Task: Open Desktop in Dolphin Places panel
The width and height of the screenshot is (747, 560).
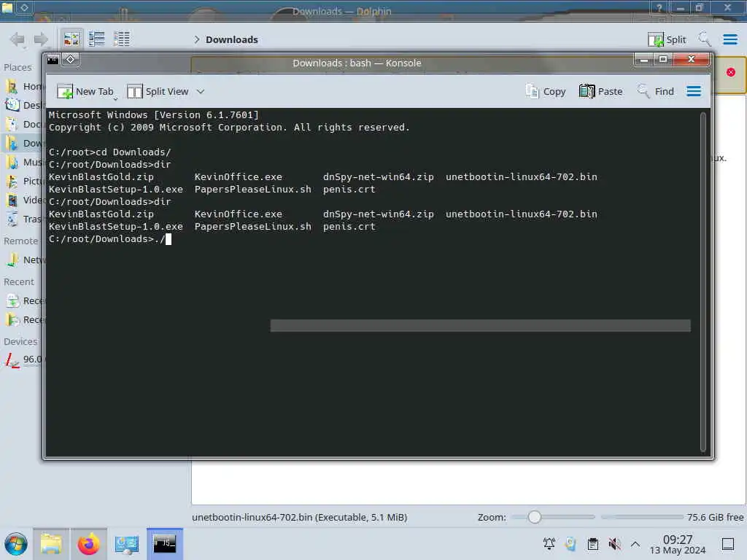Action: pyautogui.click(x=23, y=105)
